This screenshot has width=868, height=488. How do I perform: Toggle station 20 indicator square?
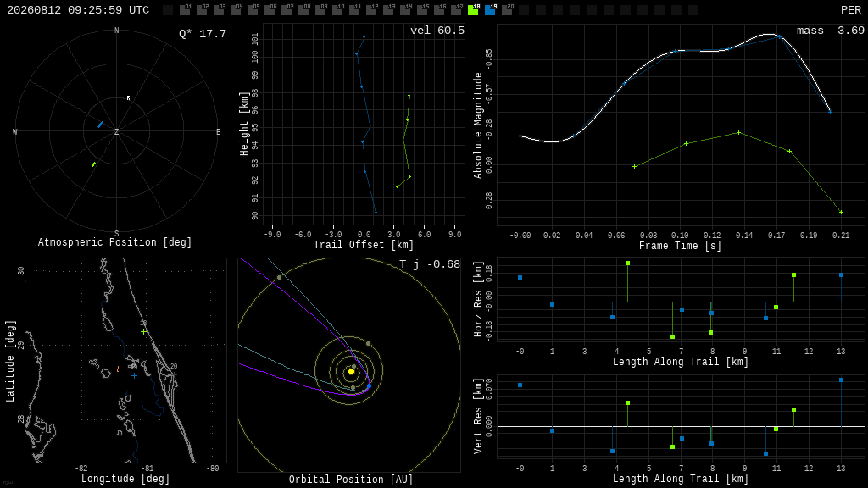pos(507,10)
